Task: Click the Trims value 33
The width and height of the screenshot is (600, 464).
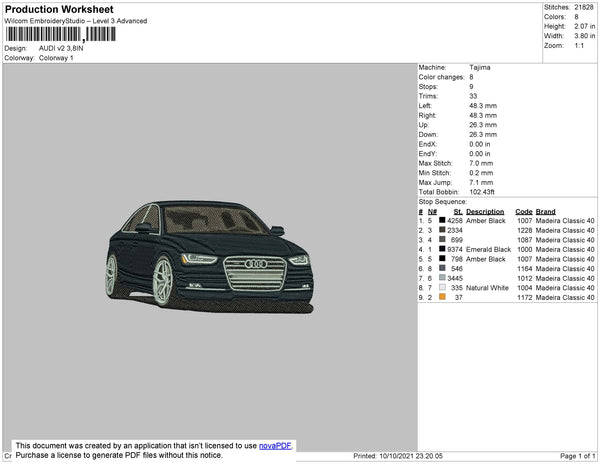Action: pos(473,96)
